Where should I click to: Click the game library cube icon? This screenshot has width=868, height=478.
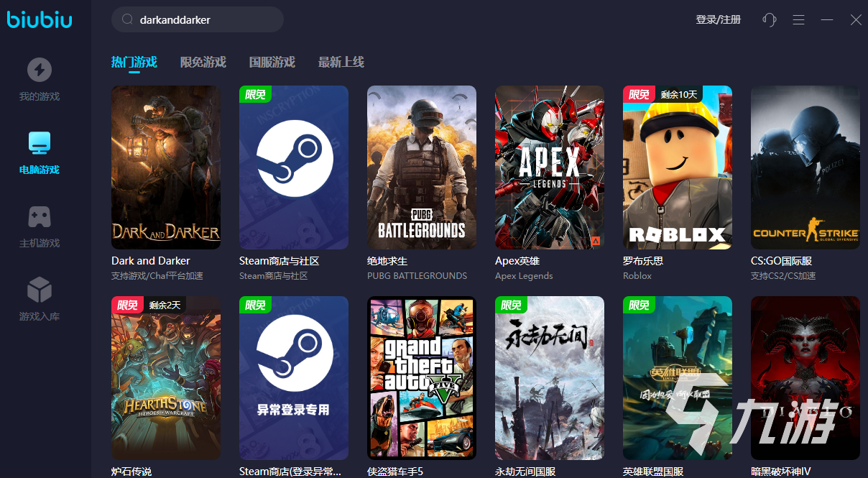(x=39, y=290)
